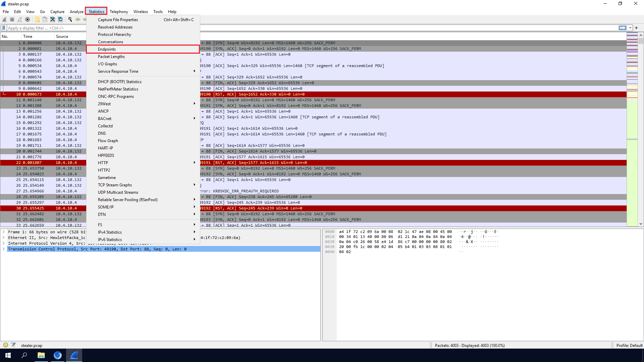The width and height of the screenshot is (644, 362).
Task: Apply the display filter with blue arrow
Action: 622,28
